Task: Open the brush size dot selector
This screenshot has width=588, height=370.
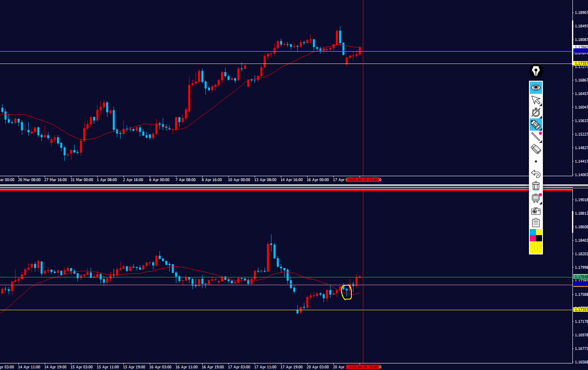Action: tap(536, 161)
